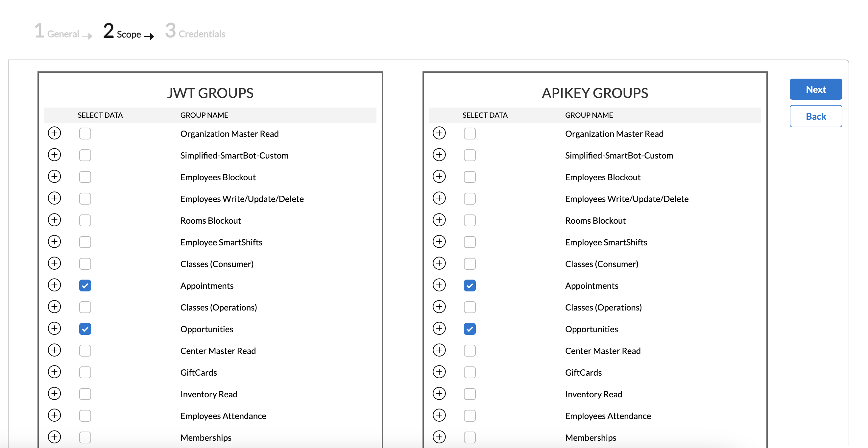Expand JWT Classes (Operations) plus icon
Screen dimensions: 868x448
[x=54, y=307]
